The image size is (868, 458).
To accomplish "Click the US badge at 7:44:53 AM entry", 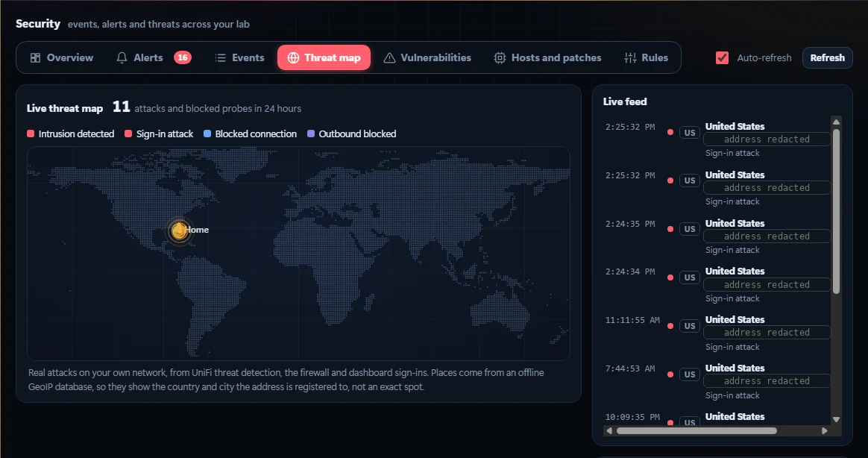I will pyautogui.click(x=690, y=374).
